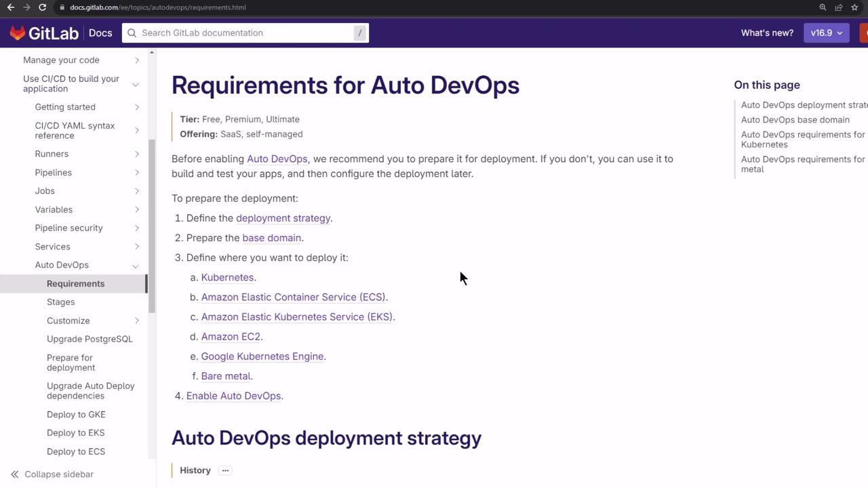Follow the Google Kubernetes Engine link

262,357
